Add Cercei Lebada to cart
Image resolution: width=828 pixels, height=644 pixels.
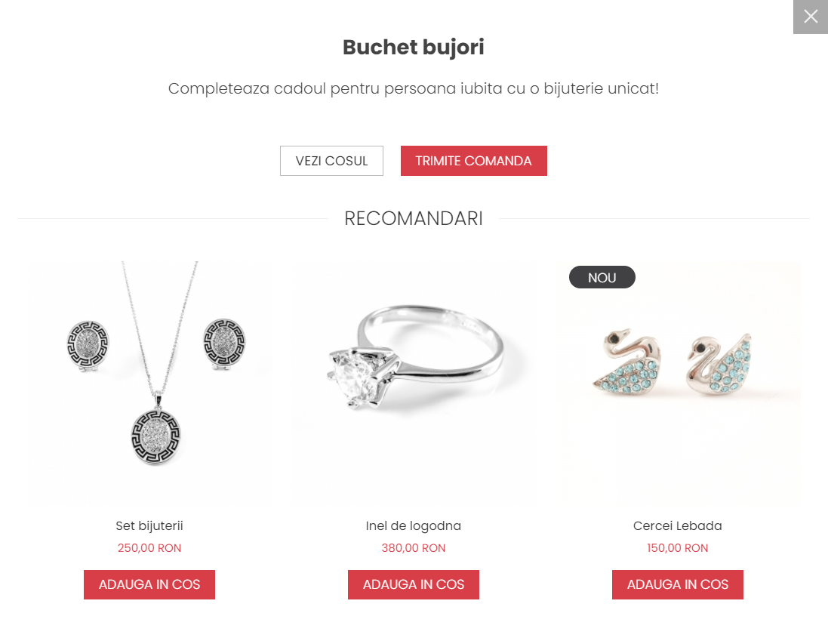tap(678, 584)
